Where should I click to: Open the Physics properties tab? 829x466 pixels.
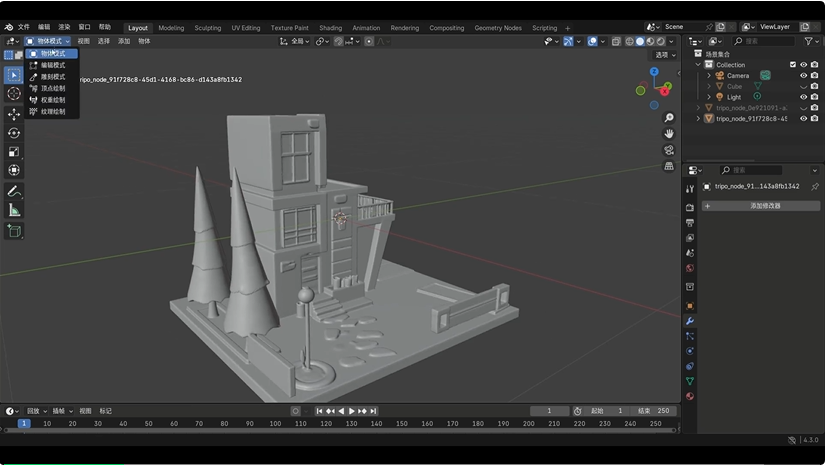[x=689, y=351]
